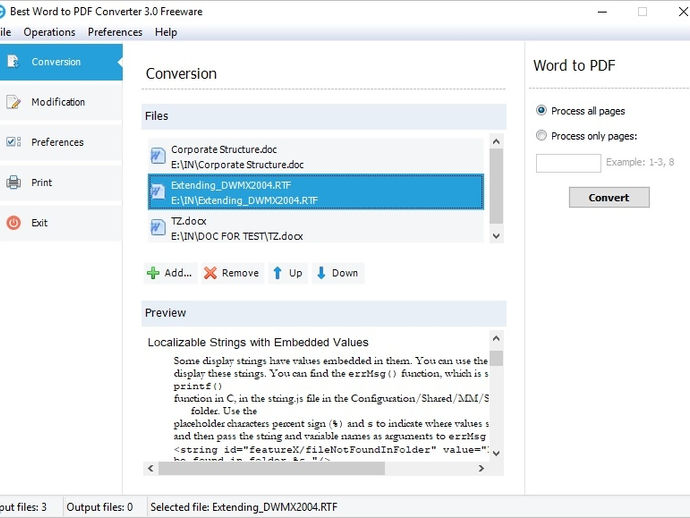The width and height of the screenshot is (690, 518).
Task: Click the Conversion document icon
Action: click(13, 62)
